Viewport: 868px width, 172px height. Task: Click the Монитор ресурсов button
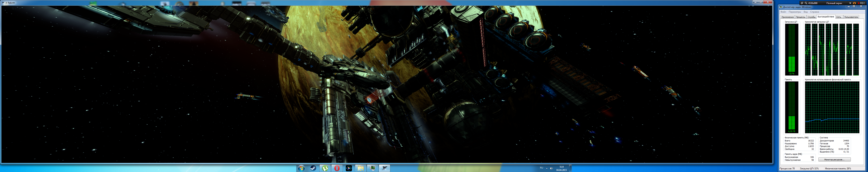tap(834, 160)
